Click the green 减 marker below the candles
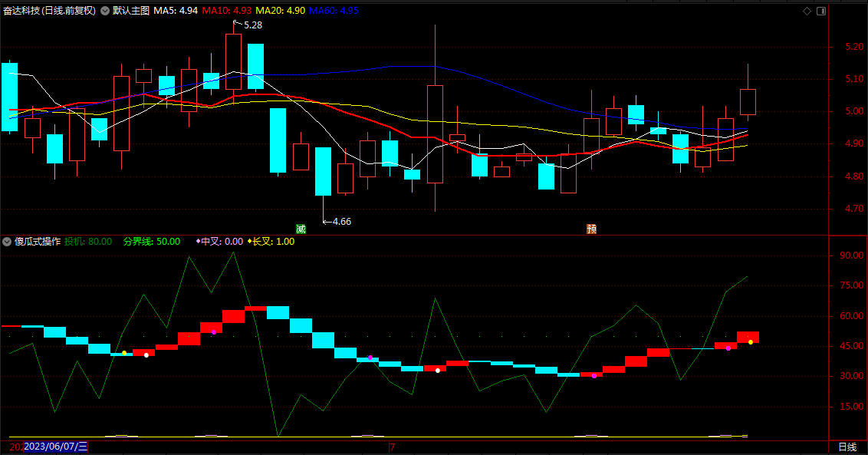This screenshot has height=455, width=868. (x=301, y=229)
